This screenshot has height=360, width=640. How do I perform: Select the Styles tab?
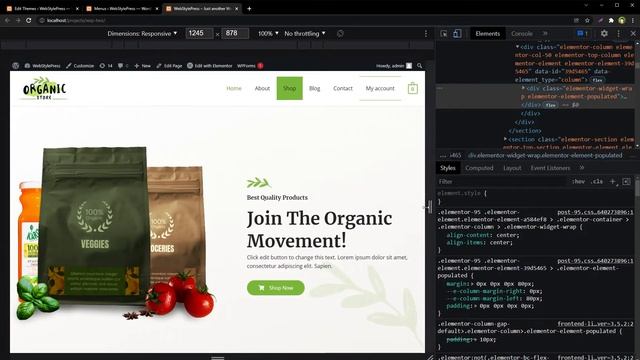pos(448,168)
